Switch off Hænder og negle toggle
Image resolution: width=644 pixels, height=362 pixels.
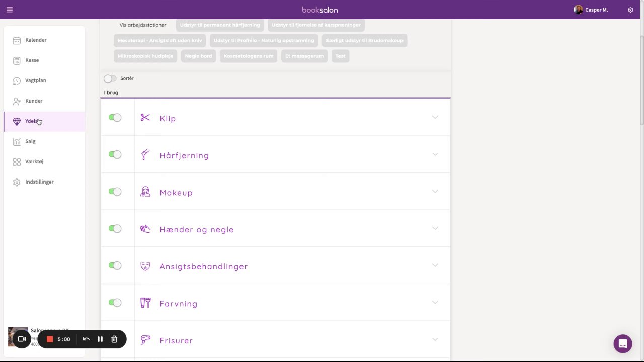tap(115, 229)
